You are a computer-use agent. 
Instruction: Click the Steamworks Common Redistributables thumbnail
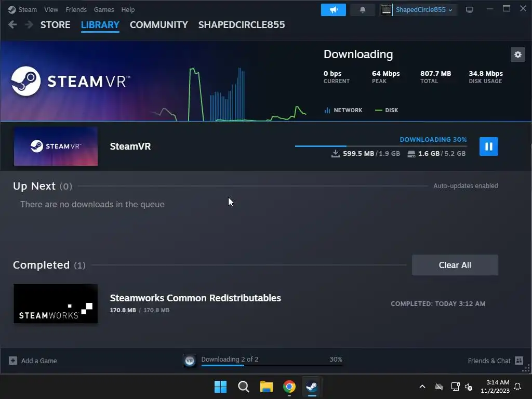[x=56, y=303]
